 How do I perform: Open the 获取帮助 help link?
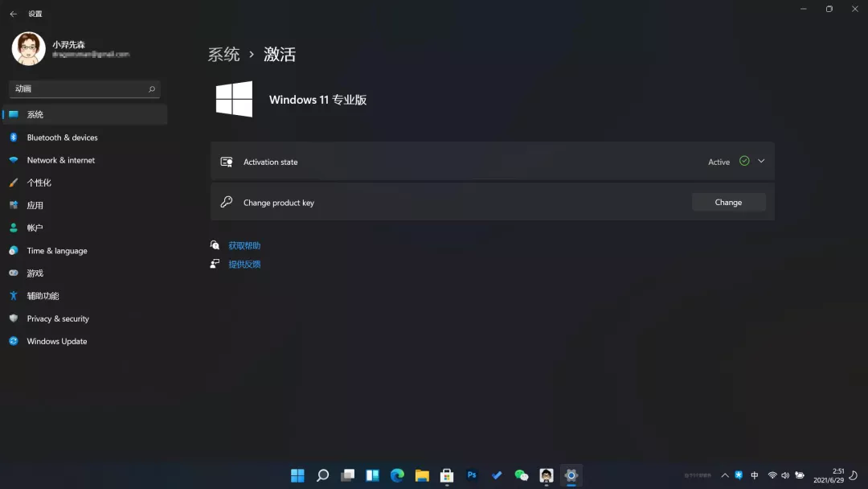(244, 245)
